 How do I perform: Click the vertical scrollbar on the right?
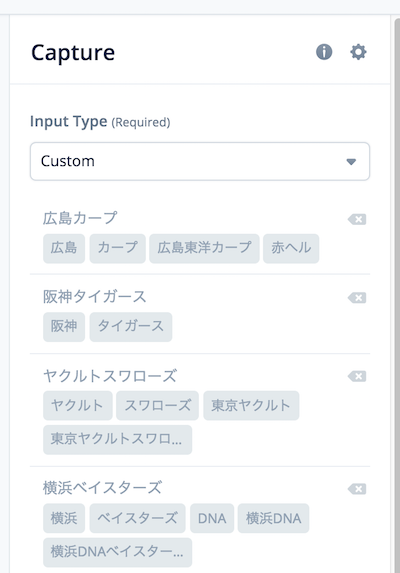click(397, 296)
